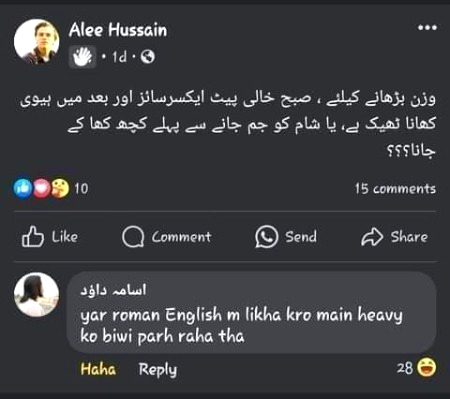450x399 pixels.
Task: Click the waving hand badge icon
Action: [82, 57]
